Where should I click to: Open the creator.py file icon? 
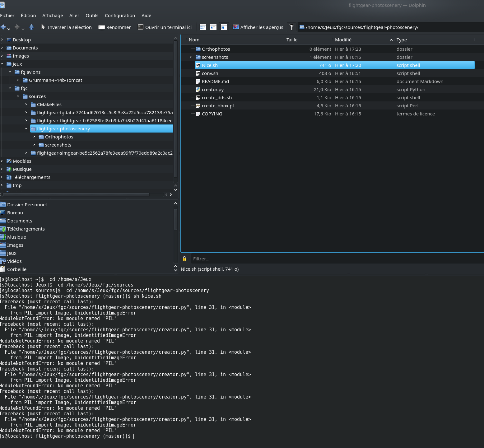(198, 90)
